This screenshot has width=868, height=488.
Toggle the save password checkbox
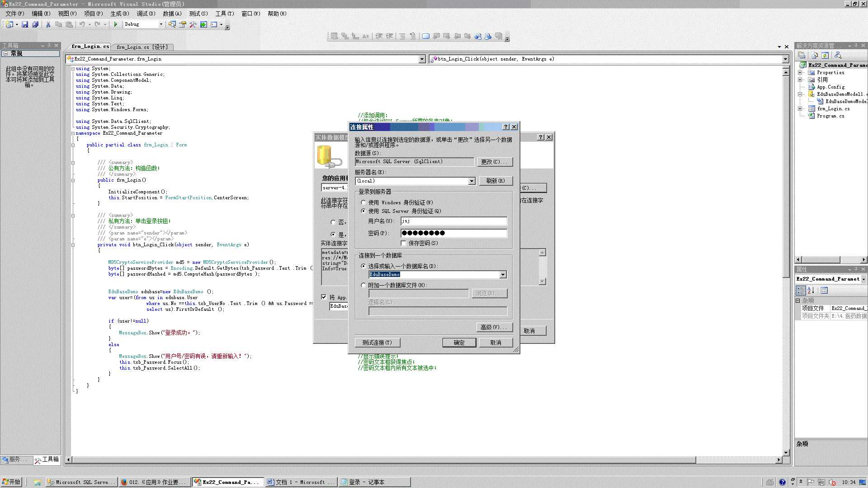404,243
